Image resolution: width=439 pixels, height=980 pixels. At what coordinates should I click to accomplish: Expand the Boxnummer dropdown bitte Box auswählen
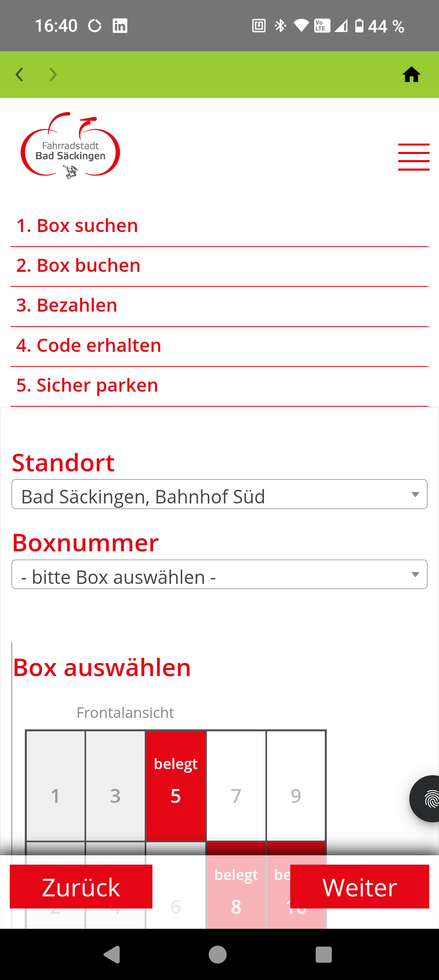pyautogui.click(x=219, y=575)
